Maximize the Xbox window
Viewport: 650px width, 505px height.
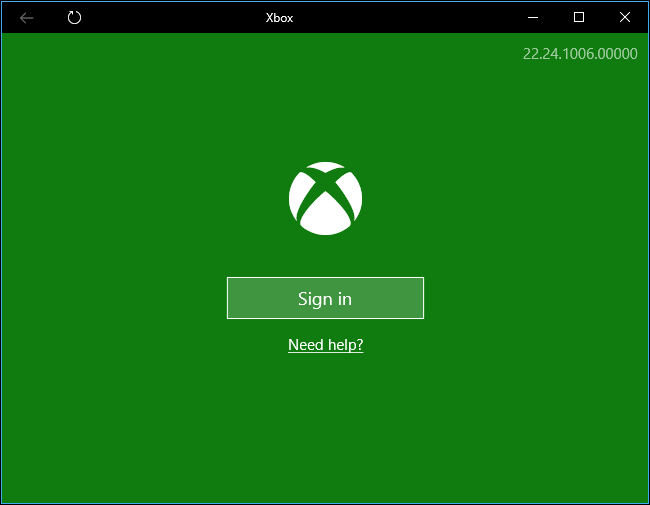[x=579, y=17]
